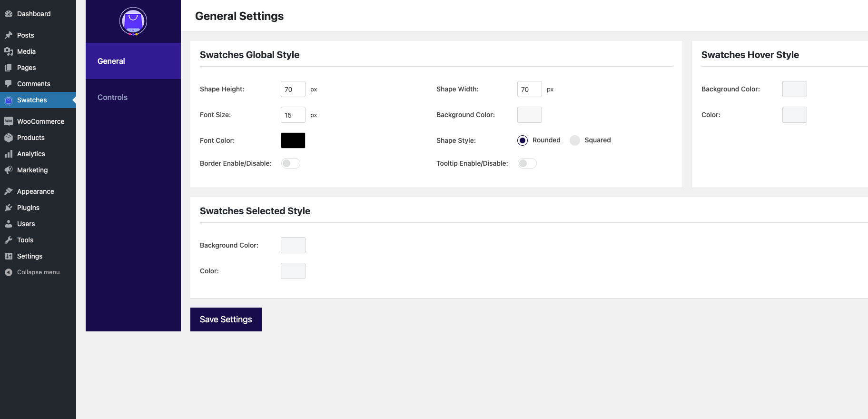Click the Media library icon

coord(9,51)
